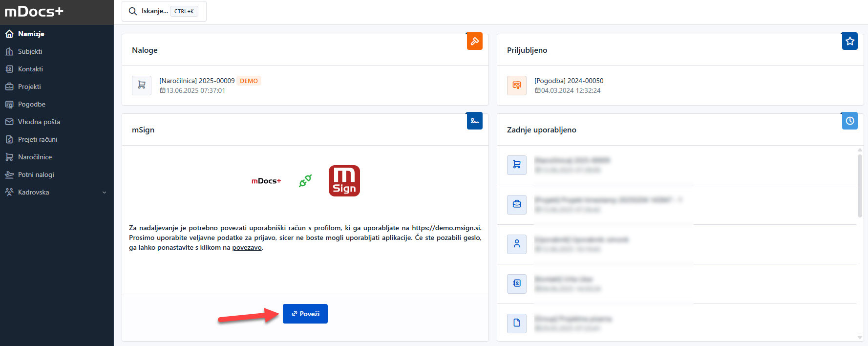Viewport: 868px width, 346px height.
Task: Open Prejeti računi in the sidebar
Action: pos(38,139)
